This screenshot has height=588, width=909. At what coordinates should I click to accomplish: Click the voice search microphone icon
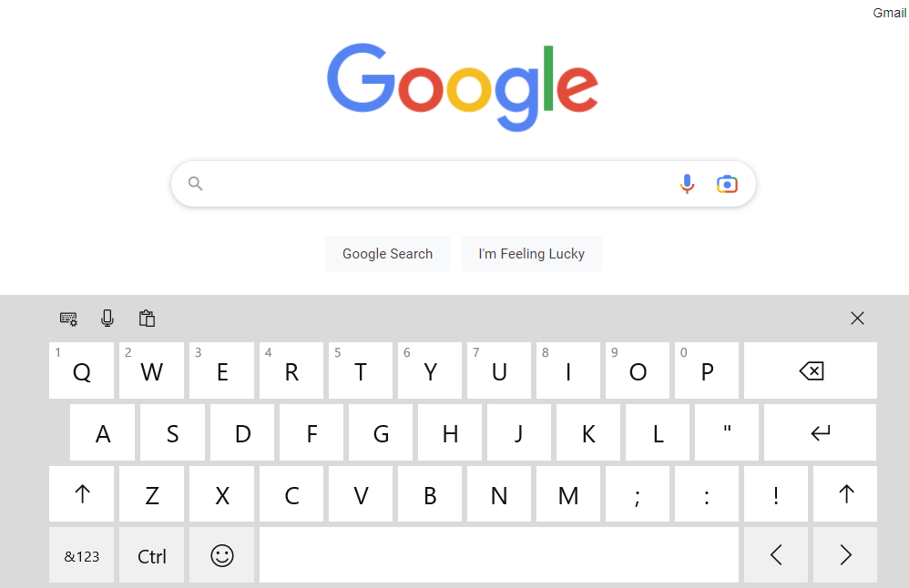(x=687, y=184)
